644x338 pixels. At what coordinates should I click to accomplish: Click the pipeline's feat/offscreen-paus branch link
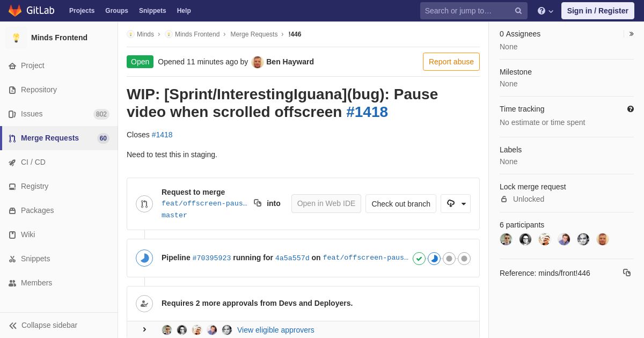tap(365, 258)
